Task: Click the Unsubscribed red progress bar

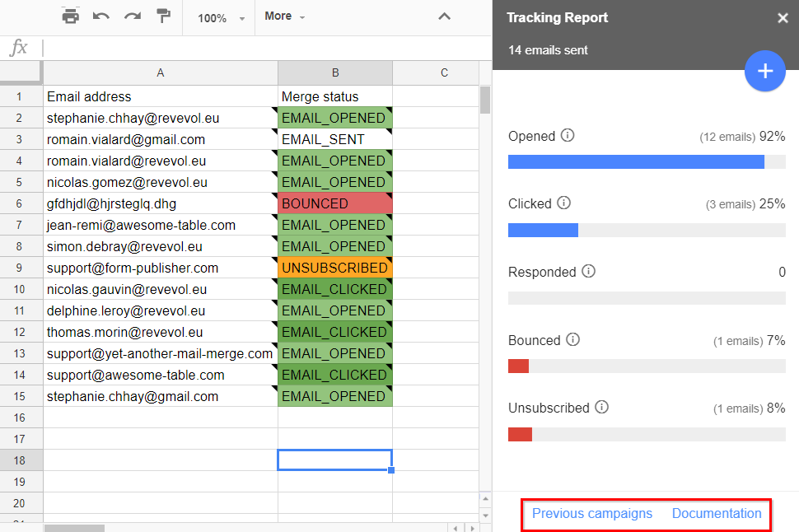Action: 520,434
